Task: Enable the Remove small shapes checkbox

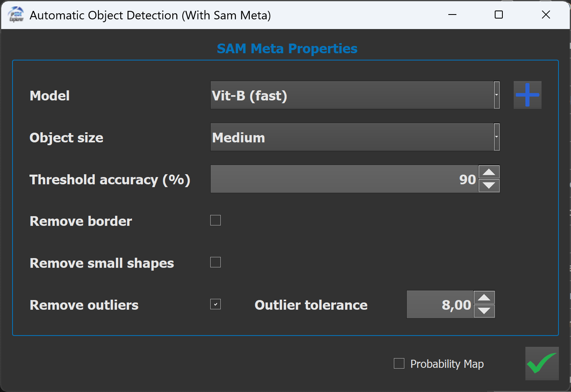Action: pyautogui.click(x=215, y=262)
